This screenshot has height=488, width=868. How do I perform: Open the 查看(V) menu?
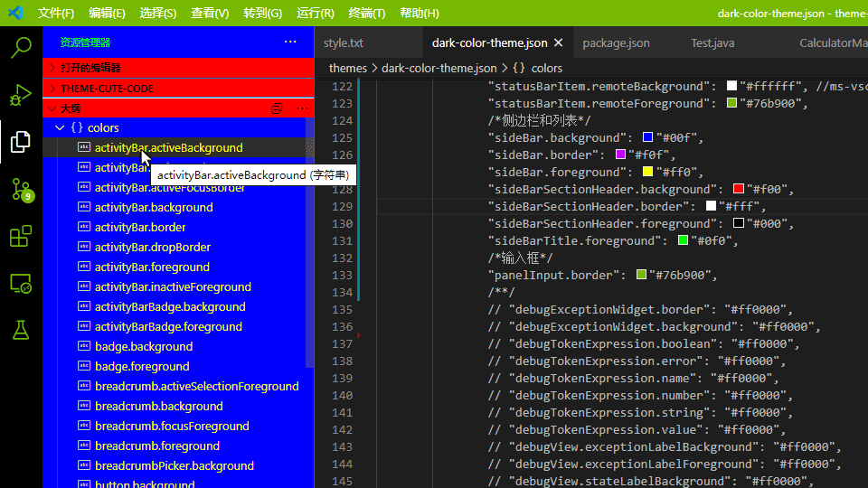[210, 13]
